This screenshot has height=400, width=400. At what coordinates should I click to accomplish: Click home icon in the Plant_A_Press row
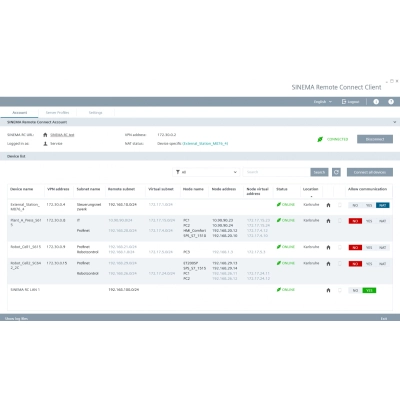(x=328, y=221)
